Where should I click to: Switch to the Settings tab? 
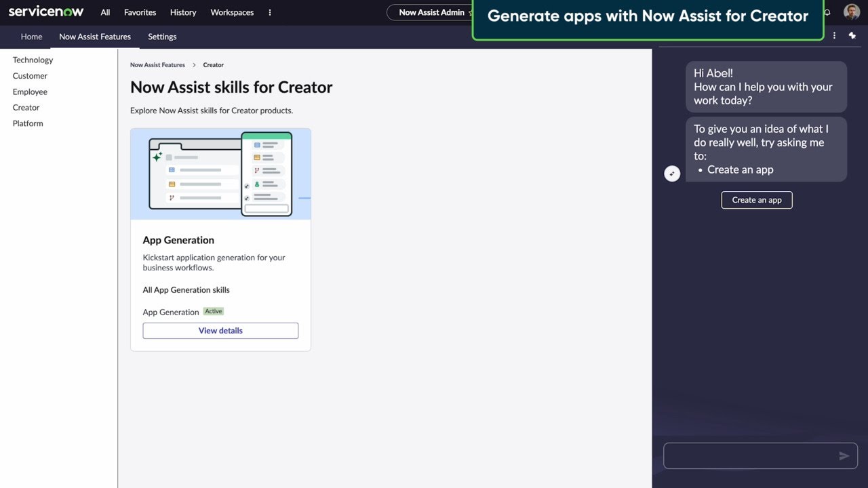161,37
